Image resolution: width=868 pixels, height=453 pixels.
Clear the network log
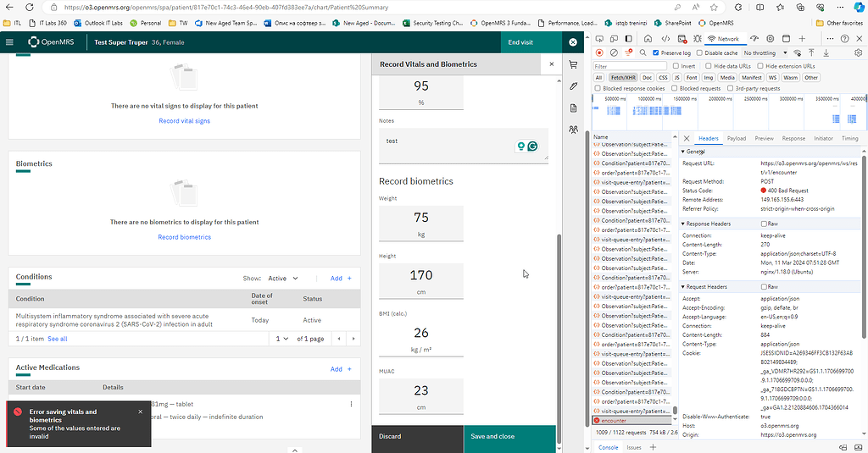[x=613, y=52]
